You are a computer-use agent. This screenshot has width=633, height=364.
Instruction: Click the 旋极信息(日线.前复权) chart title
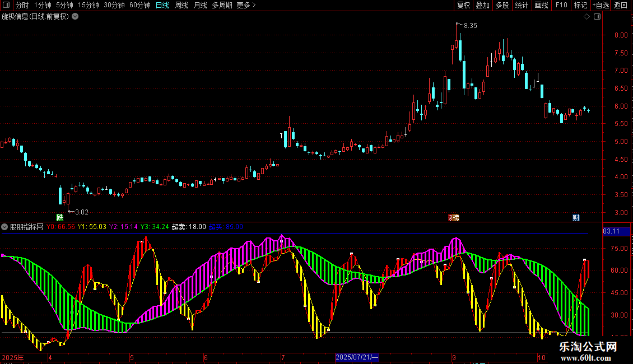(x=35, y=17)
